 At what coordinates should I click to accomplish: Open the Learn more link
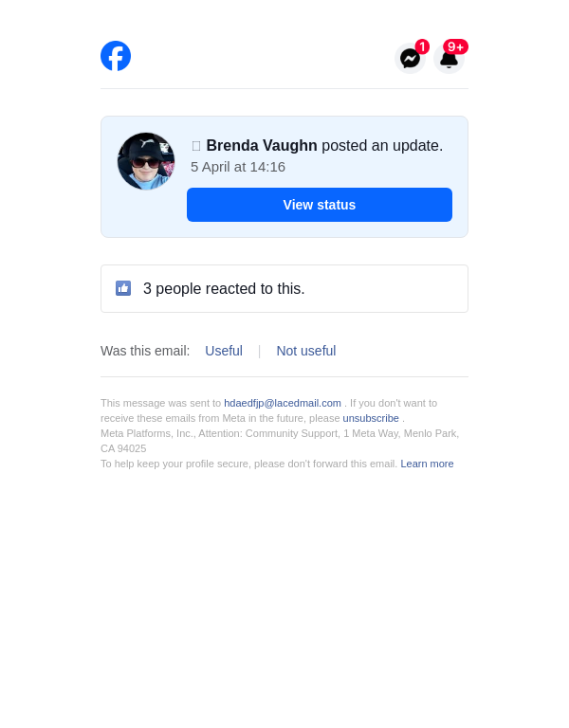(427, 464)
